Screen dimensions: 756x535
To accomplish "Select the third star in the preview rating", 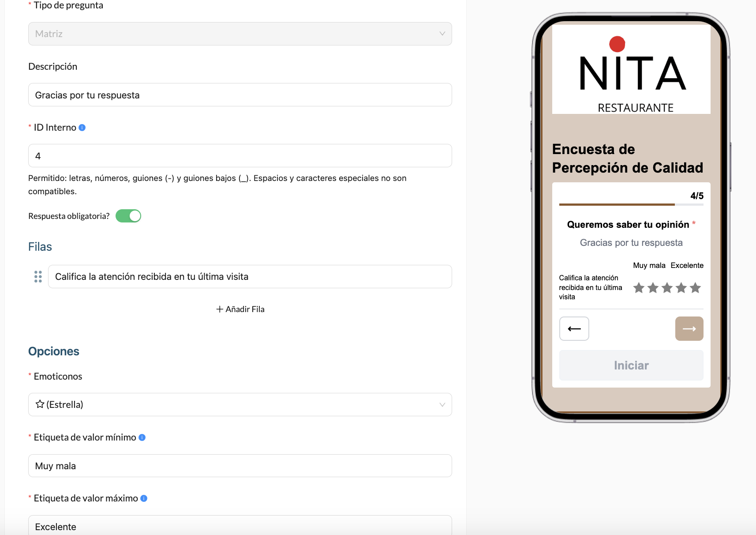I will click(x=667, y=288).
